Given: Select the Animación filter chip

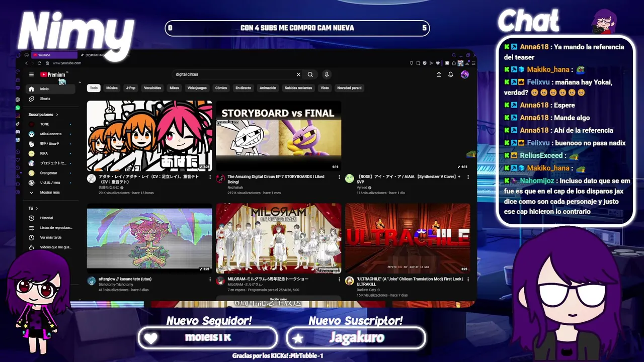Looking at the screenshot, I should [x=268, y=88].
